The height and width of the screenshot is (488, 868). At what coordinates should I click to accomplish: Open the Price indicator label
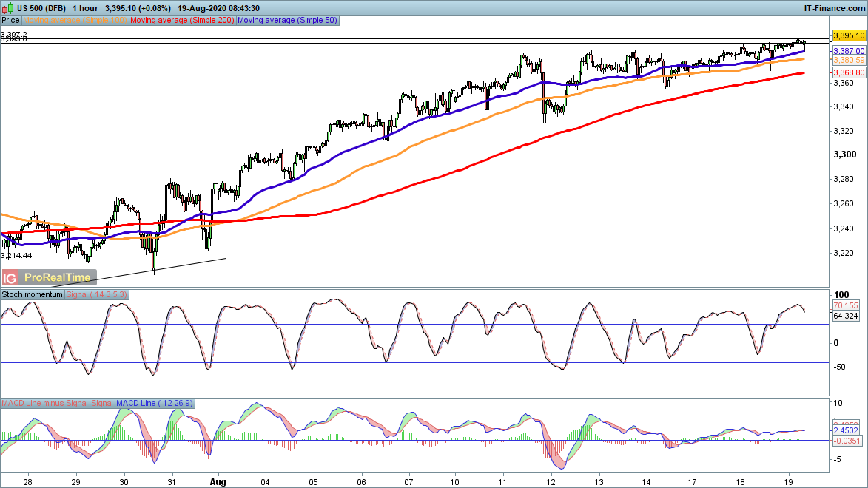(10, 21)
